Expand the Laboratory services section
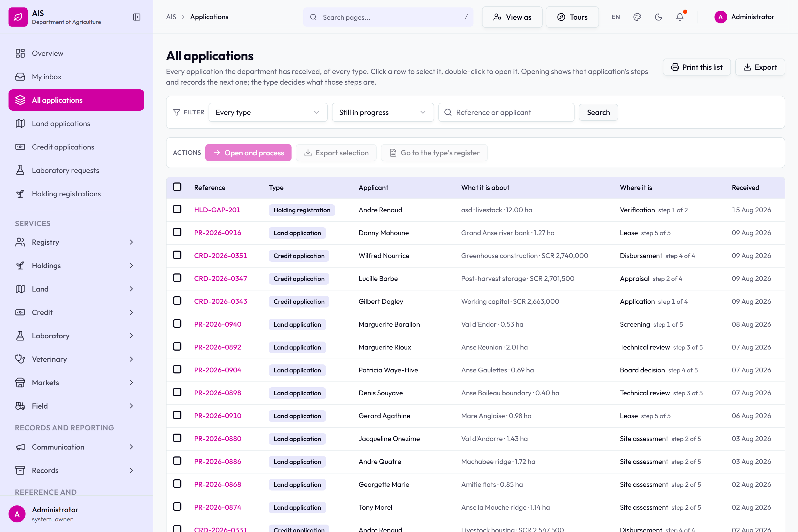The width and height of the screenshot is (798, 532). click(76, 335)
